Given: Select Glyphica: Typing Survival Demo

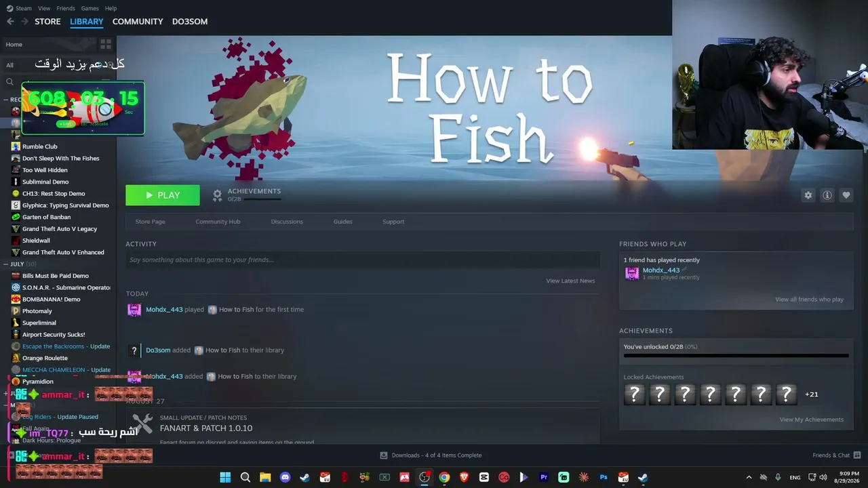Looking at the screenshot, I should pyautogui.click(x=65, y=205).
